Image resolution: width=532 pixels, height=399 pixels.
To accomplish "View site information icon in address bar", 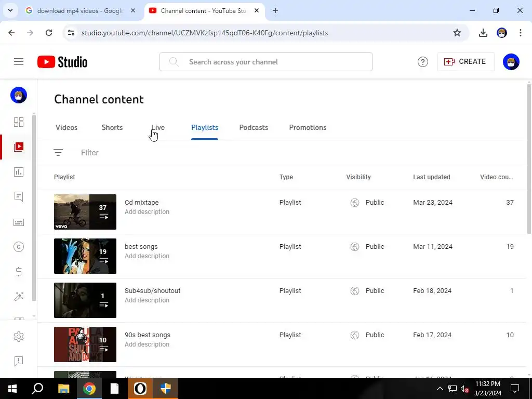I will (x=71, y=33).
